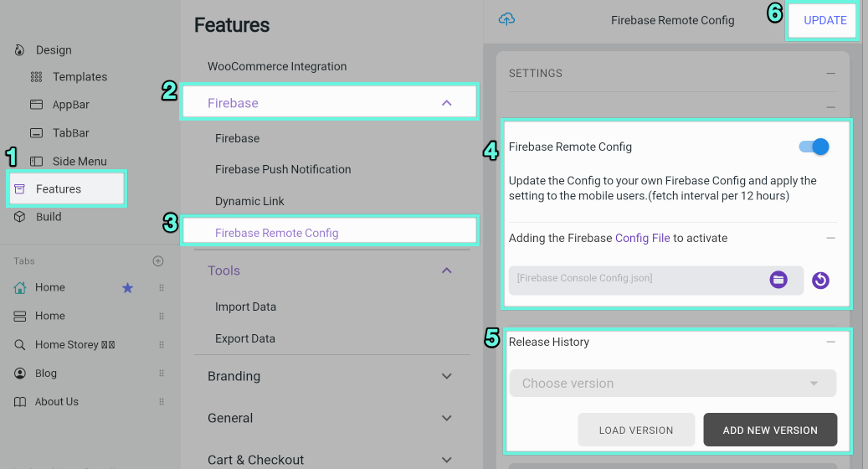Collapse the Tools section chevron
This screenshot has width=868, height=469.
(447, 271)
